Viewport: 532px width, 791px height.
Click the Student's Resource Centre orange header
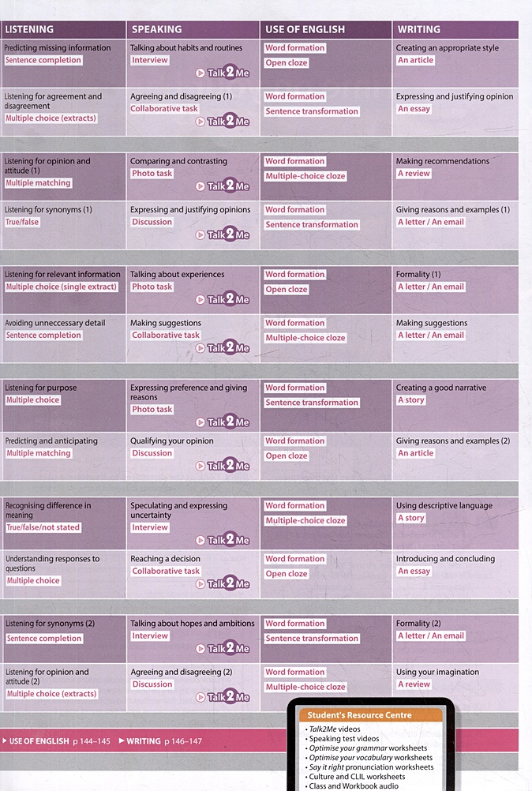(365, 715)
